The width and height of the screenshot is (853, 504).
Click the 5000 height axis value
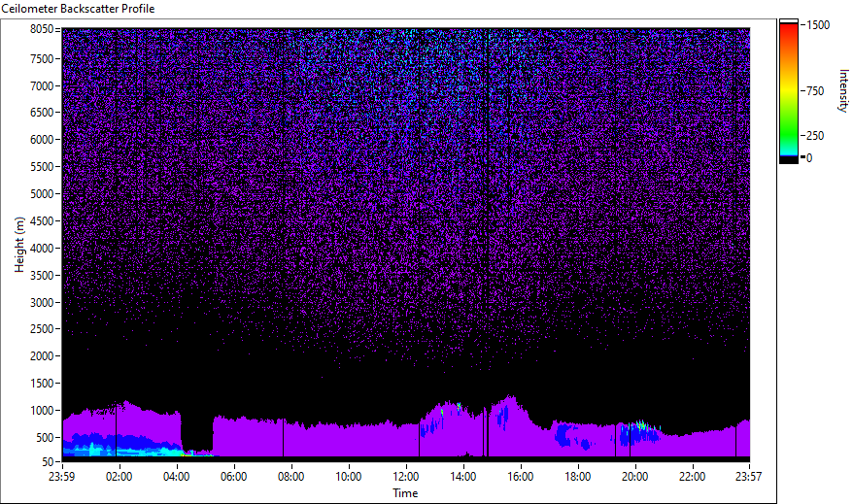pos(42,194)
